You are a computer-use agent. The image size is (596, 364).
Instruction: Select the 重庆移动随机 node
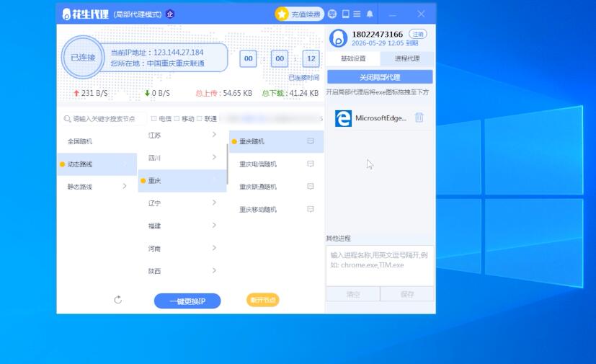(276, 210)
